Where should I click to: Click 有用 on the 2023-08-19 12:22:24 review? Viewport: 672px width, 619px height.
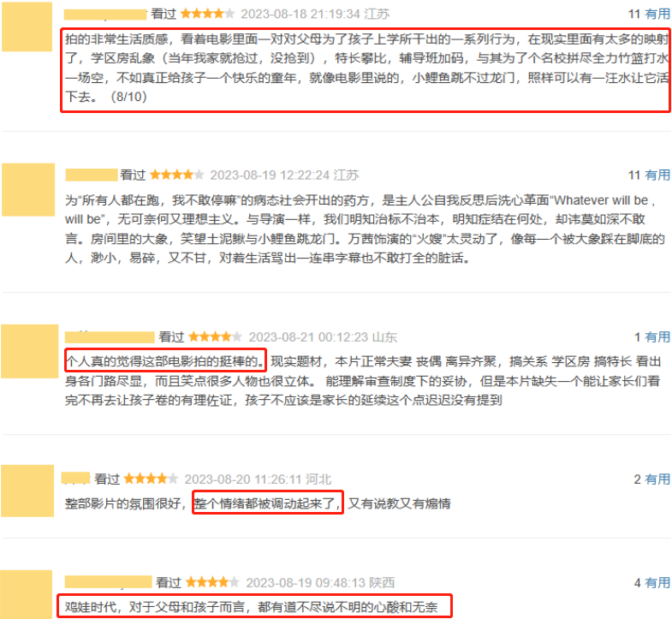click(x=657, y=175)
